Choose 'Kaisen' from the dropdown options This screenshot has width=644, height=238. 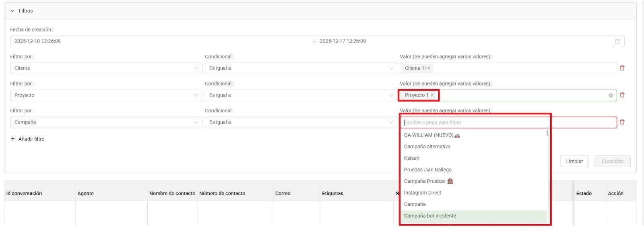point(412,158)
